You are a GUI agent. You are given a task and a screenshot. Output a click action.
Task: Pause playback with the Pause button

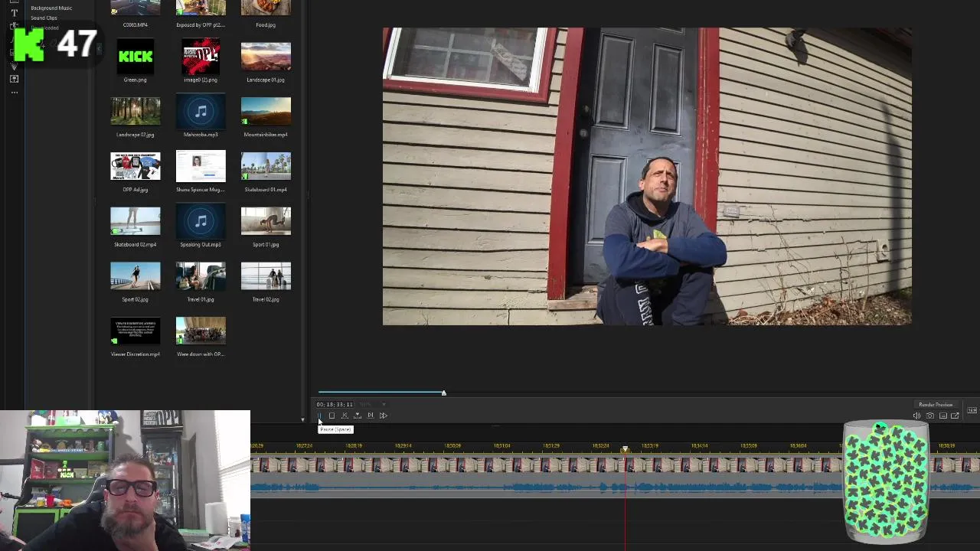(x=319, y=416)
